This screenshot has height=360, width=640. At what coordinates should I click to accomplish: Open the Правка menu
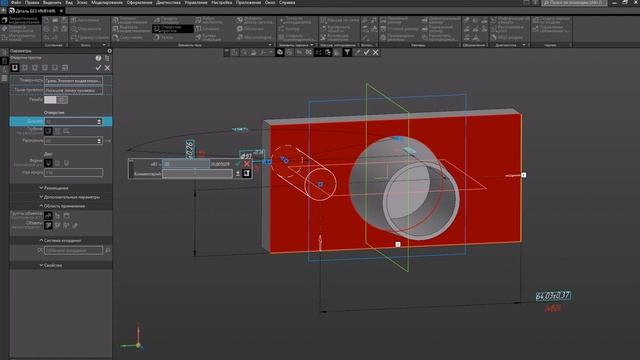tap(32, 2)
